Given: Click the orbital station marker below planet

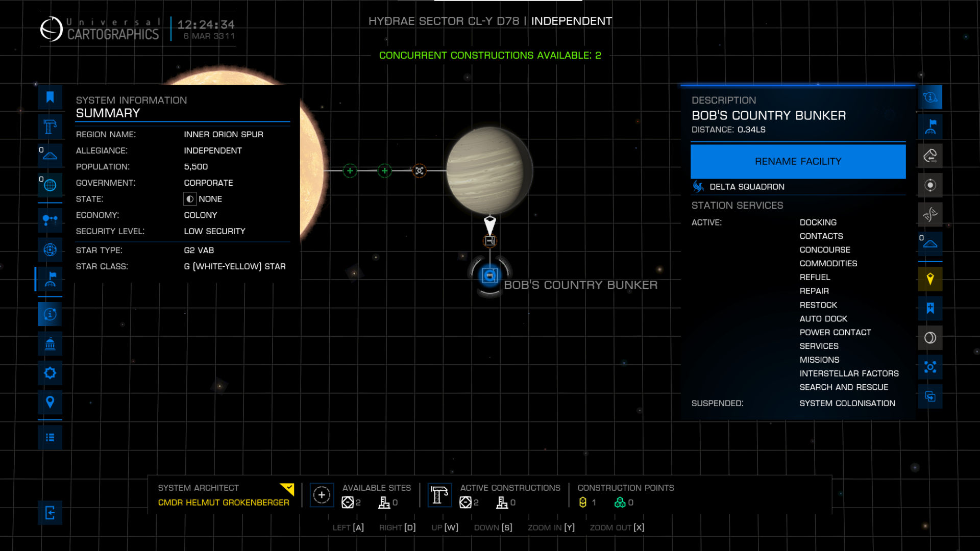Looking at the screenshot, I should pos(489,241).
